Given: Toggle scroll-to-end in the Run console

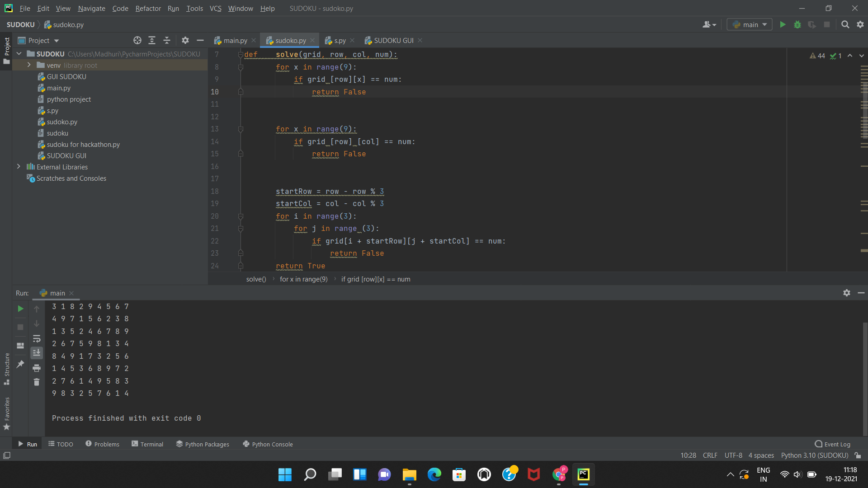Looking at the screenshot, I should 37,352.
